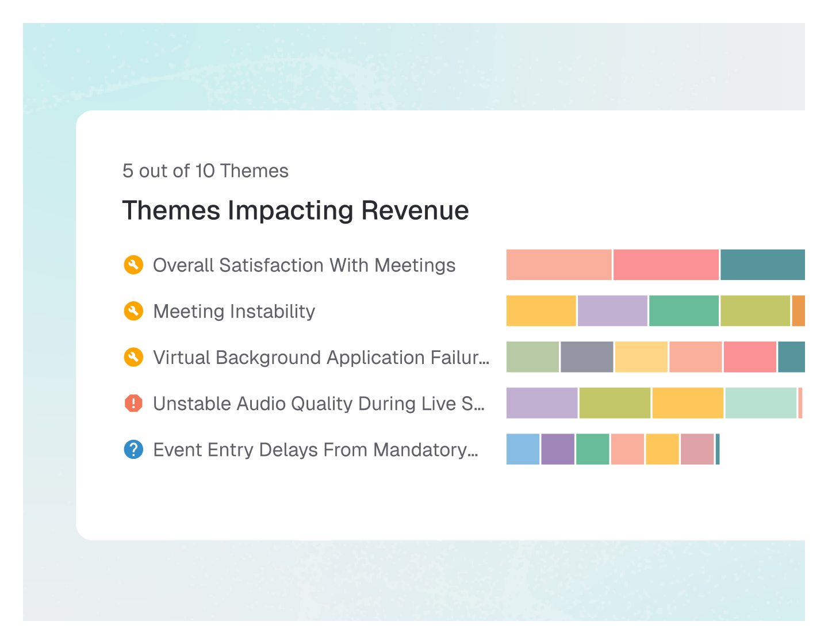
Task: Click mint segment in Unstable Audio Quality bar
Action: [761, 402]
